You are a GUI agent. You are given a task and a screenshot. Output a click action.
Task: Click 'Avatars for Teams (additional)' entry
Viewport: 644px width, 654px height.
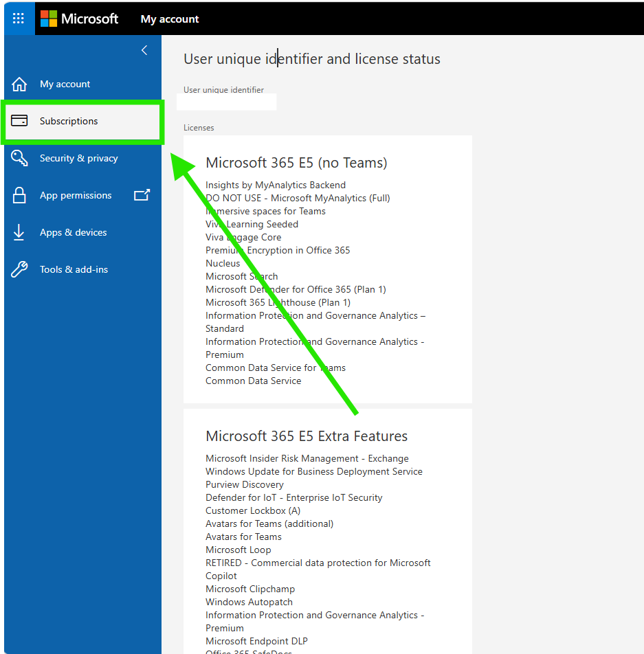click(x=269, y=523)
